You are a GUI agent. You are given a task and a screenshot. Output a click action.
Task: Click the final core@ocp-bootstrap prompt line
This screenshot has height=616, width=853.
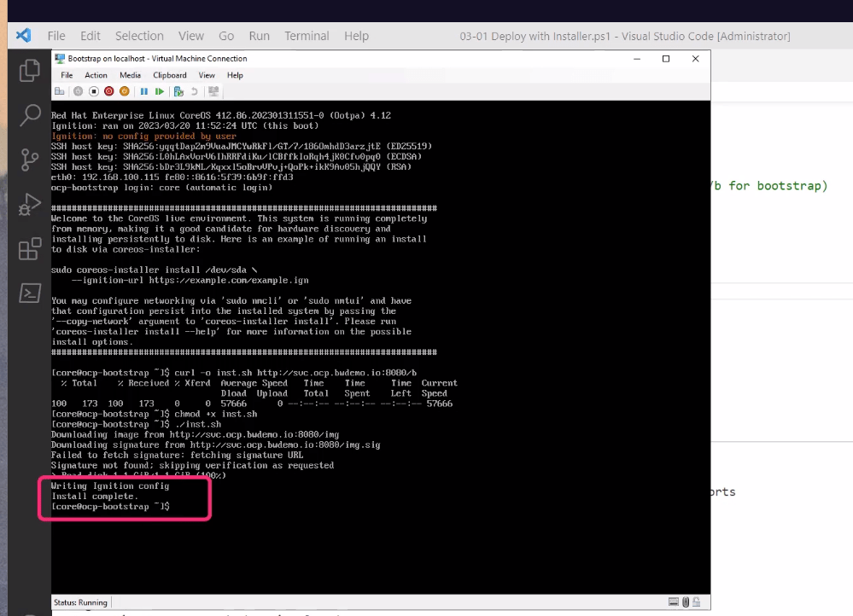coord(110,506)
